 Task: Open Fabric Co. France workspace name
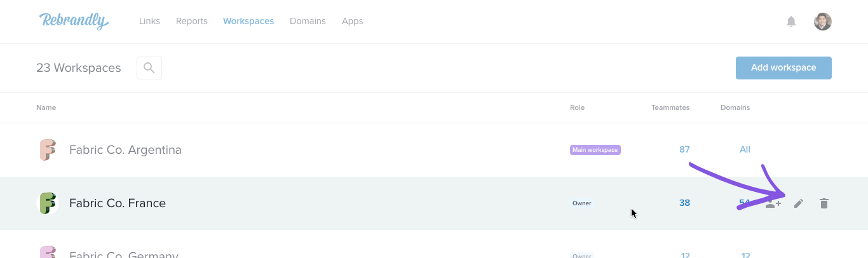[118, 203]
